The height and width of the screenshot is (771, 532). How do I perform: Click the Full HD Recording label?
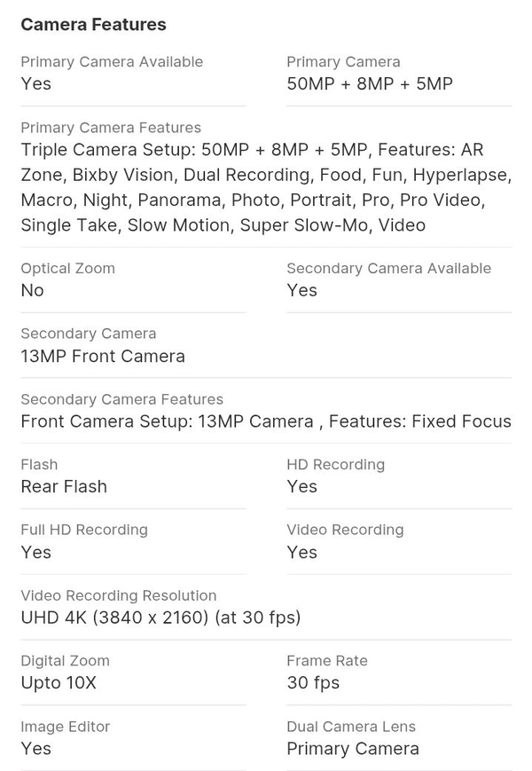coord(84,531)
